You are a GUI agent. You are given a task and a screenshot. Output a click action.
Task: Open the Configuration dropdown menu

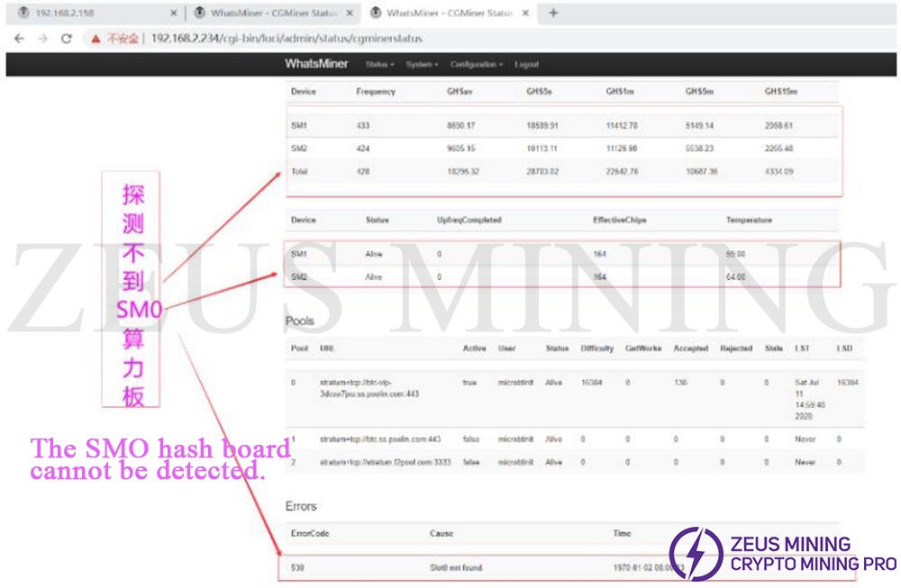[x=477, y=65]
